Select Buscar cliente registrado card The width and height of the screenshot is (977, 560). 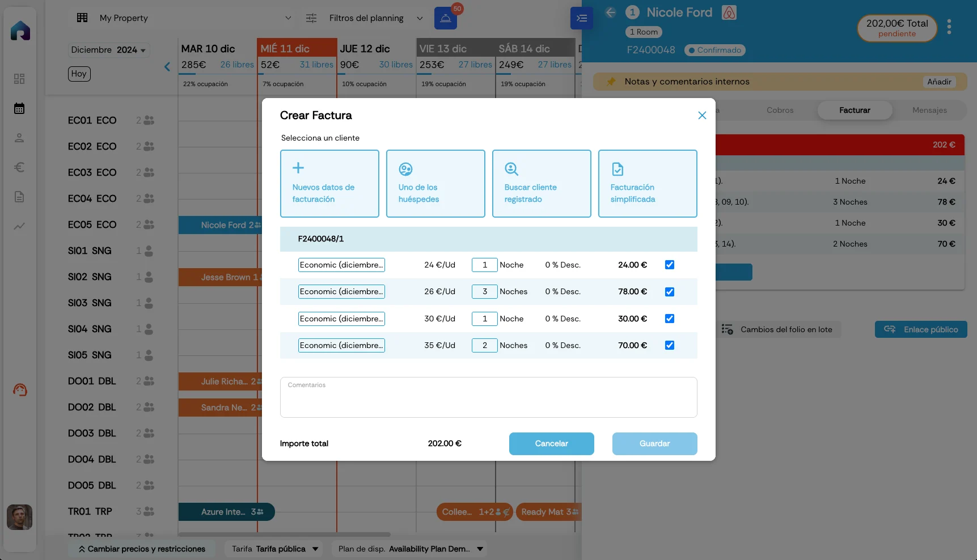click(542, 184)
